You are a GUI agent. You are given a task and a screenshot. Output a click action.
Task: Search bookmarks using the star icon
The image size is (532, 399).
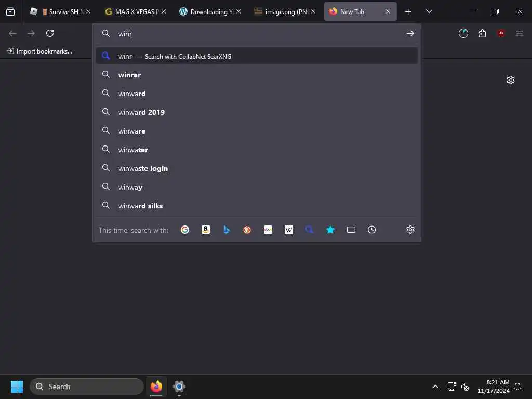coord(330,230)
